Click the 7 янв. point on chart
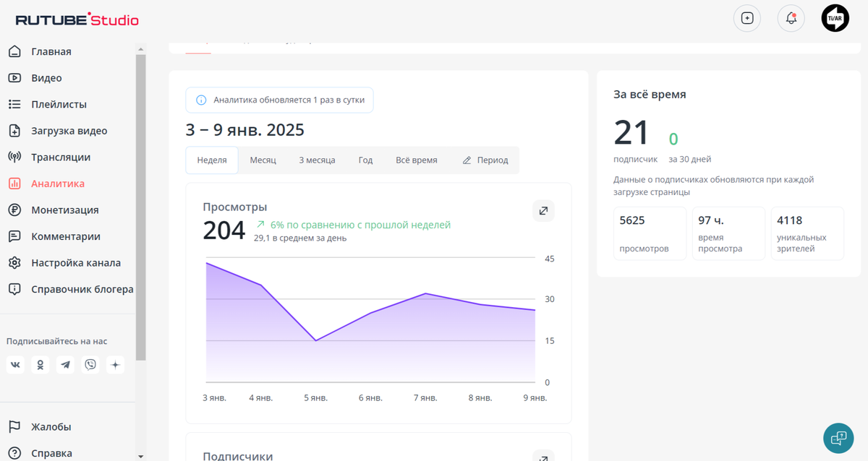 (425, 293)
